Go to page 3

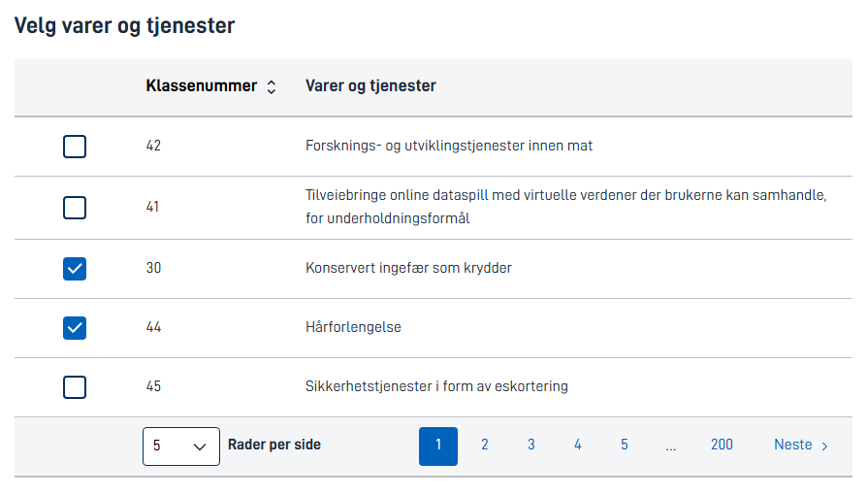coord(530,445)
